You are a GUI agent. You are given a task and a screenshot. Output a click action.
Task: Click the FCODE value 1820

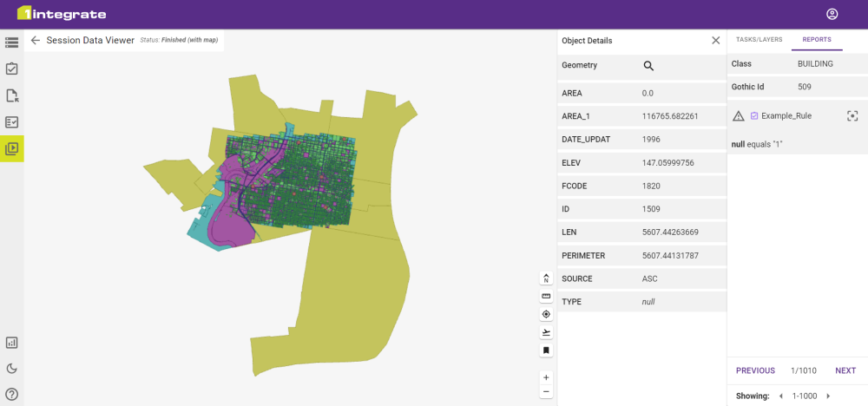(x=651, y=186)
